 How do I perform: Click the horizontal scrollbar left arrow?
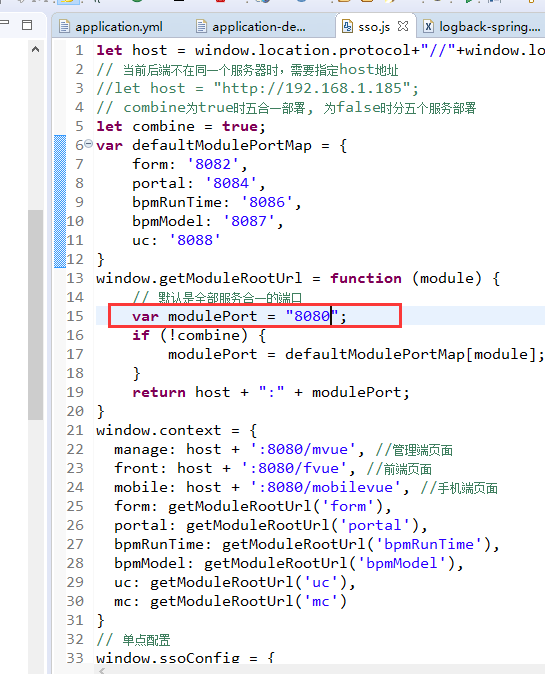tap(102, 670)
